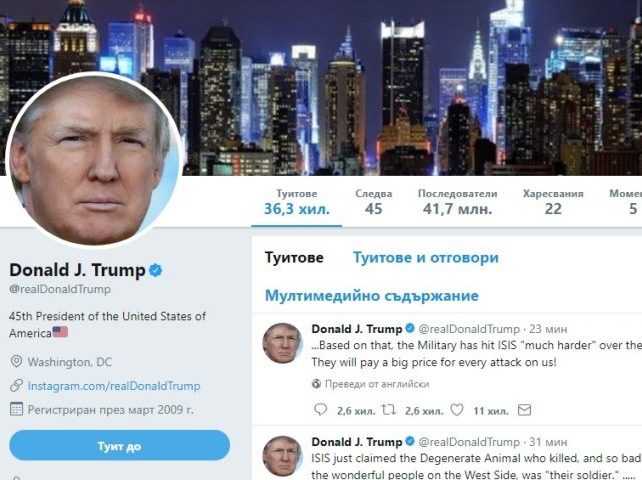Open the large profile photo
Screen dimensions: 642x480
[94, 161]
